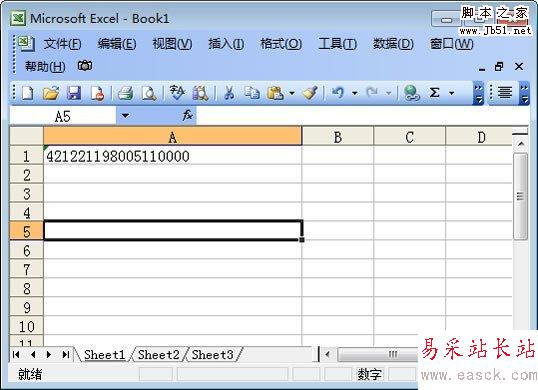The height and width of the screenshot is (390, 538).
Task: Switch to the Sheet3 tab
Action: 212,355
